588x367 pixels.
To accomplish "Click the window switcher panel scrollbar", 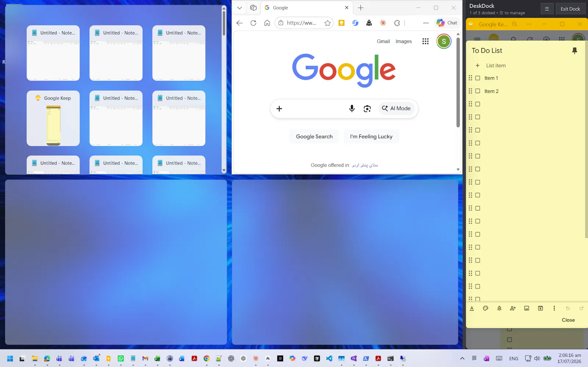I will [224, 23].
